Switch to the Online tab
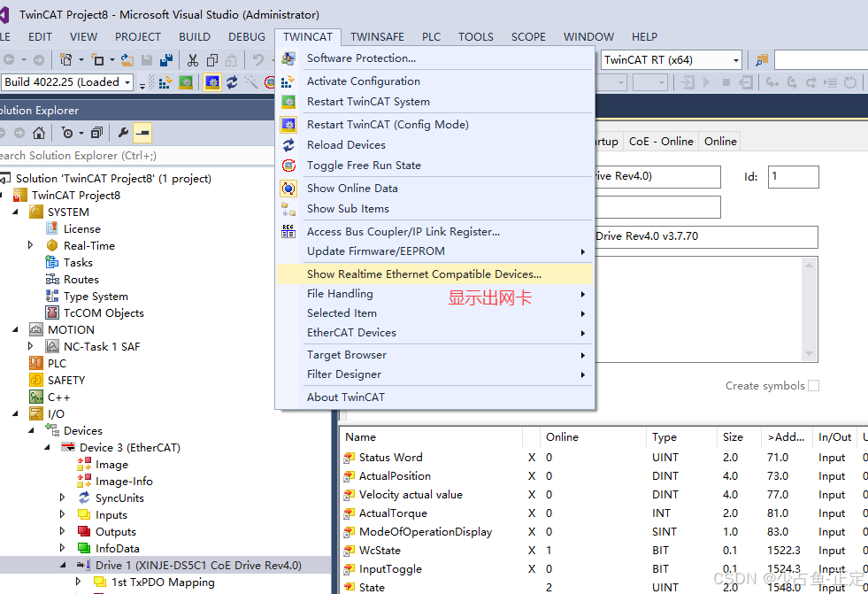 tap(720, 142)
